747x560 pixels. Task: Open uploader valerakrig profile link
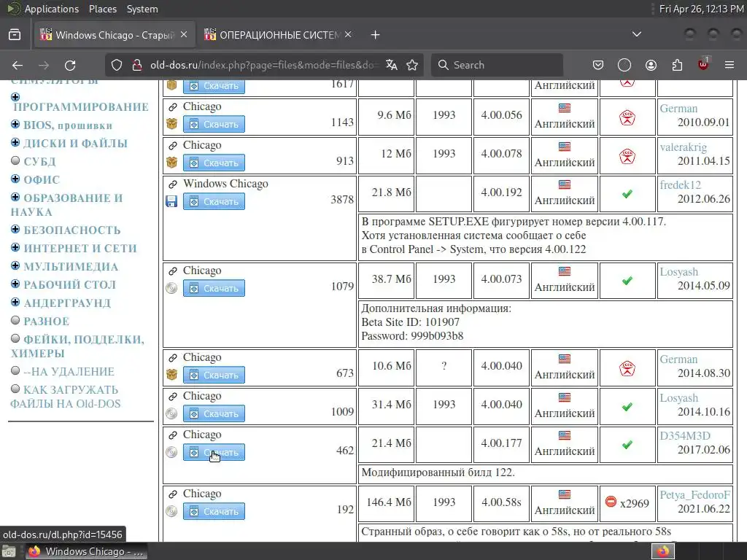[x=683, y=147]
